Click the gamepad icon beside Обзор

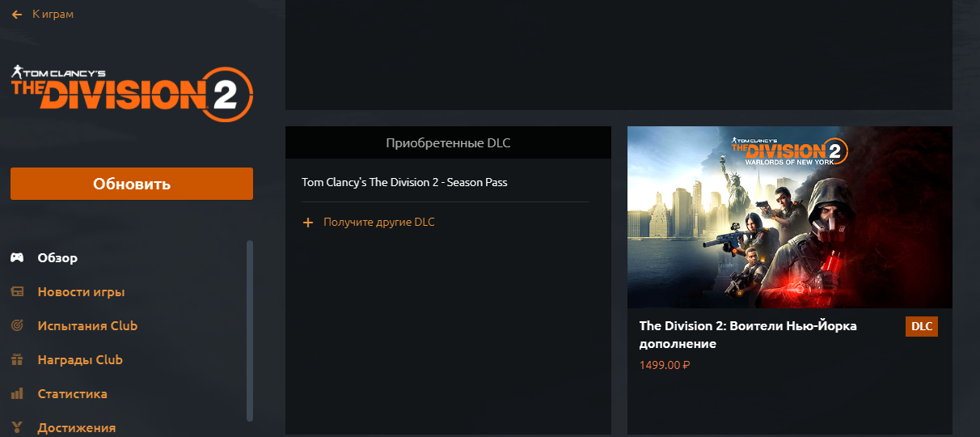(17, 258)
